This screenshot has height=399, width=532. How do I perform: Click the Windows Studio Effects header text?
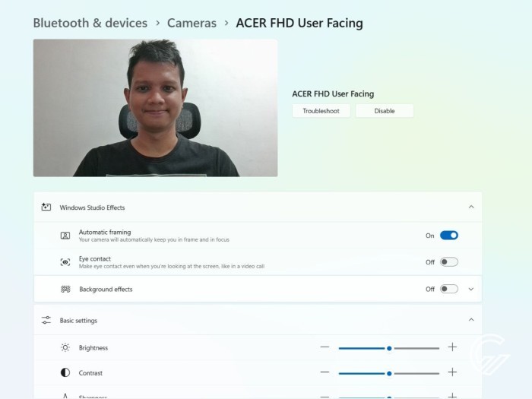[x=92, y=207]
